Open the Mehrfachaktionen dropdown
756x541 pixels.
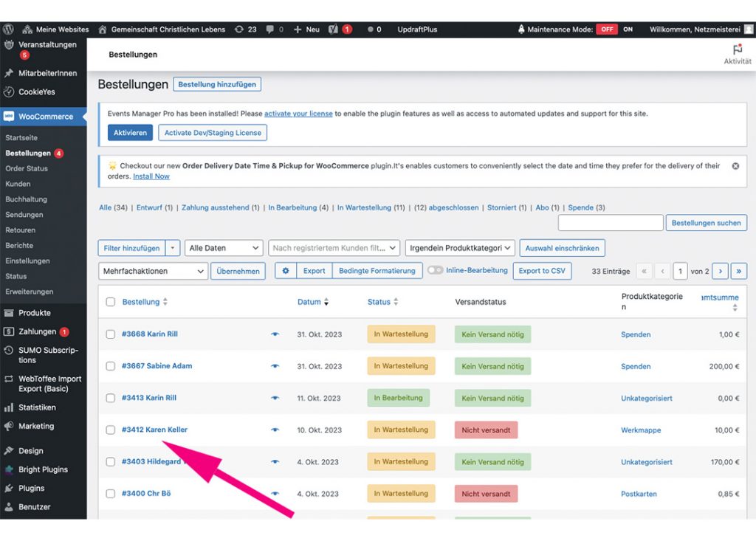154,271
